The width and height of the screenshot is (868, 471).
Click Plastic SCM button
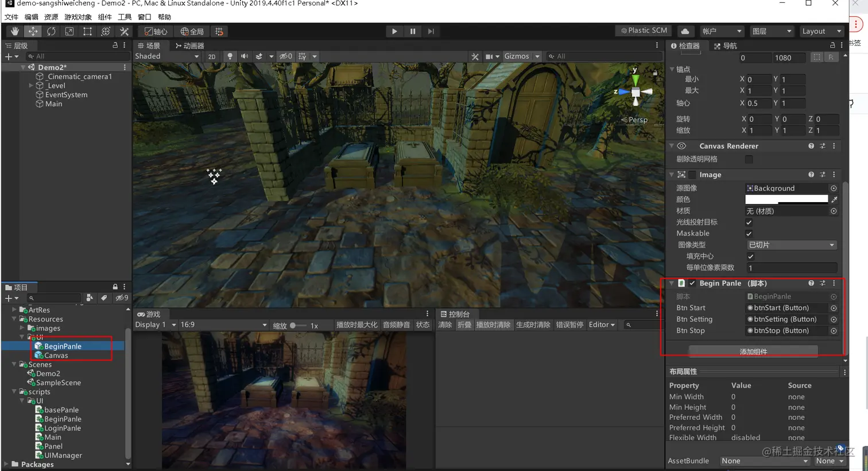(x=644, y=30)
